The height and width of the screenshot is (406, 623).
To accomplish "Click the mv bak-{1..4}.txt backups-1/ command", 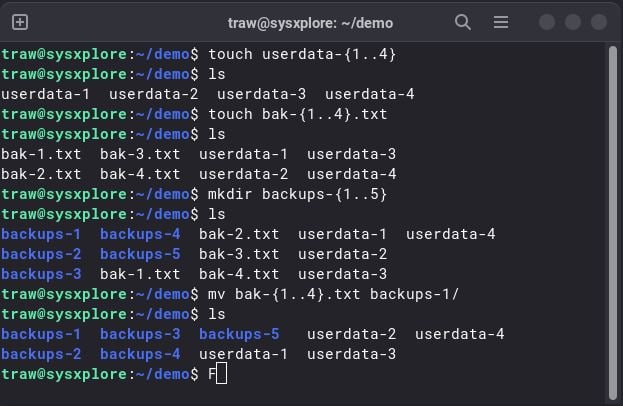I will click(333, 294).
